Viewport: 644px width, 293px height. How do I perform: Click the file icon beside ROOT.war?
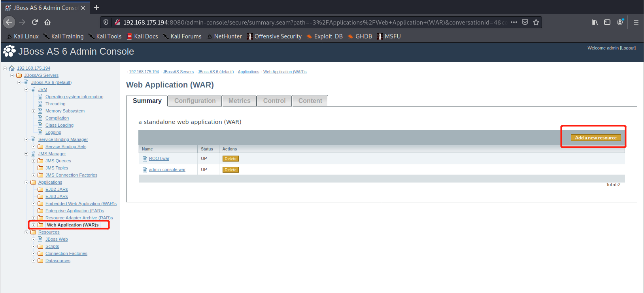tap(145, 159)
